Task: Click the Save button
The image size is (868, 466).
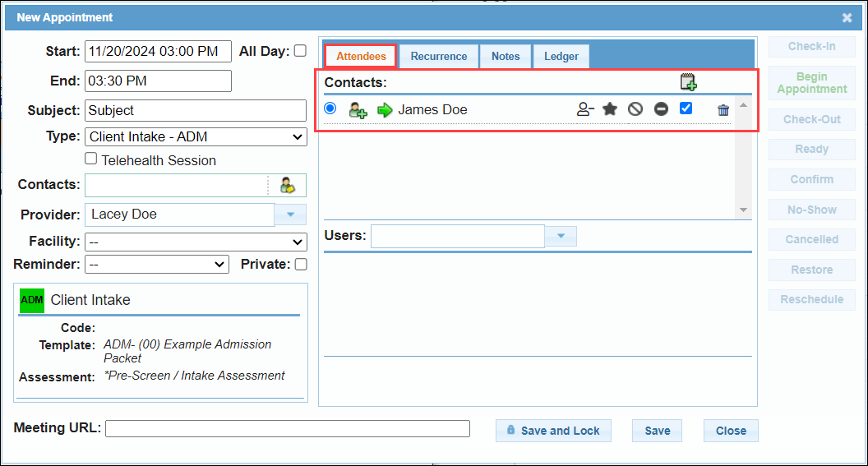Action: tap(657, 431)
